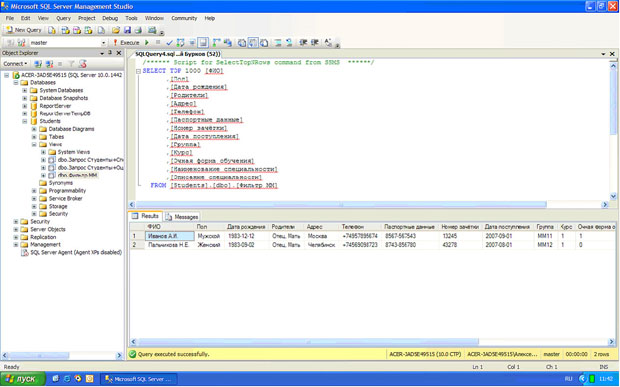Switch to the Results tab
This screenshot has width=620, height=387.
[146, 216]
